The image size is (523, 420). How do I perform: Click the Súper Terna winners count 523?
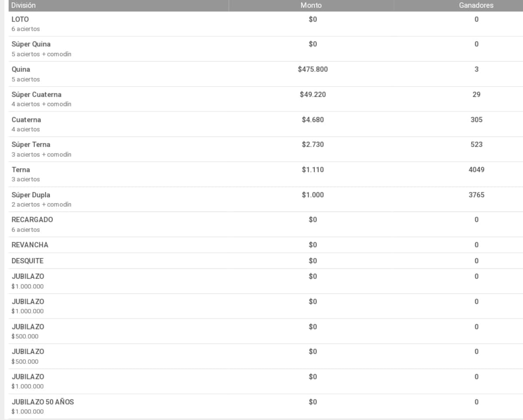tap(476, 144)
